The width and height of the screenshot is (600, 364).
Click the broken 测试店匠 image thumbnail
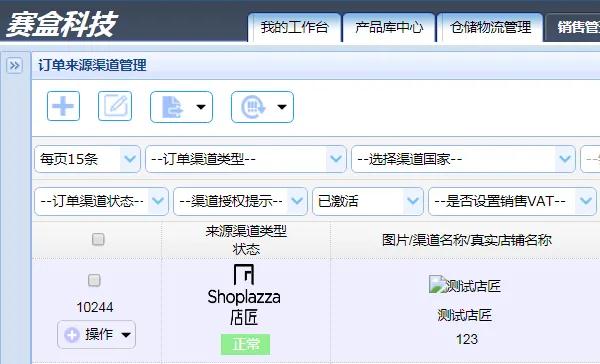coord(437,284)
